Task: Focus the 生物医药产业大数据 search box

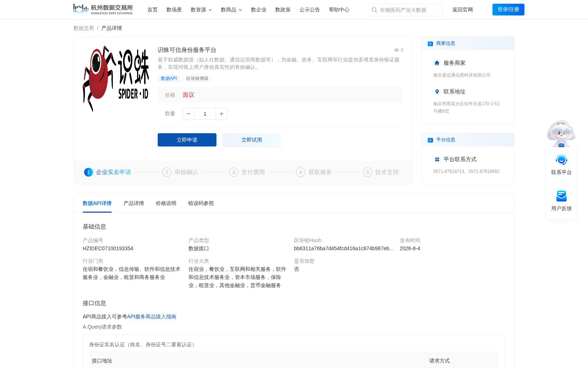Action: pyautogui.click(x=405, y=10)
